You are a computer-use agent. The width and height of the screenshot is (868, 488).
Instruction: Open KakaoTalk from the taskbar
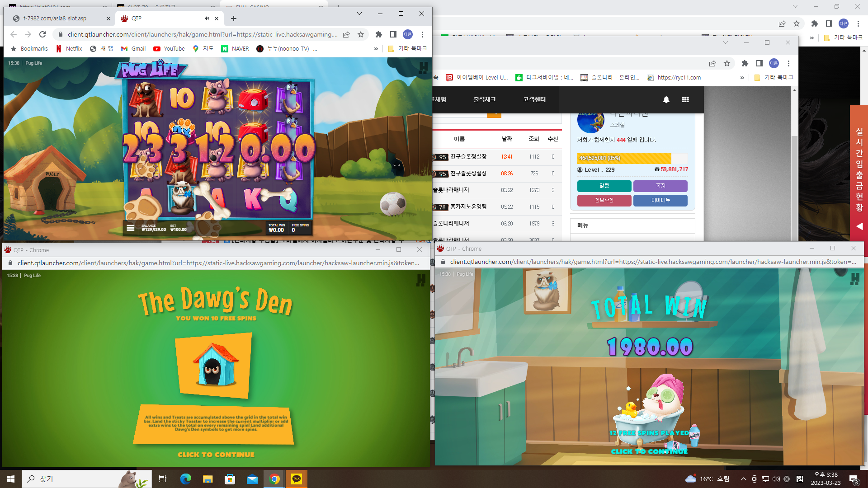coord(297,479)
